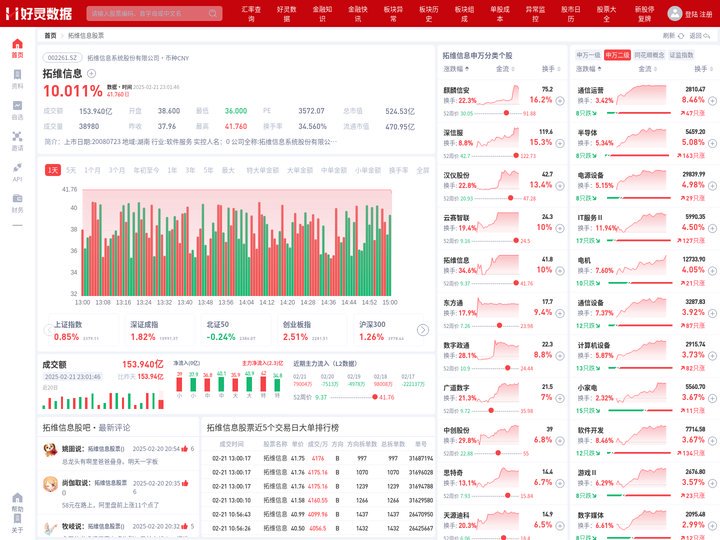720x540 pixels.
Task: Open the 软件开发 sector card
Action: pyautogui.click(x=645, y=441)
